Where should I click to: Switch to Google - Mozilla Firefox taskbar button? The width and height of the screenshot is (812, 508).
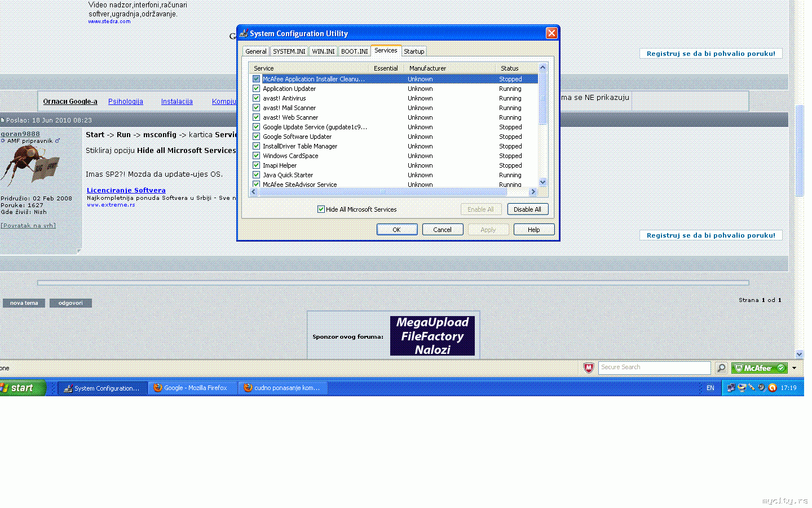click(x=192, y=388)
